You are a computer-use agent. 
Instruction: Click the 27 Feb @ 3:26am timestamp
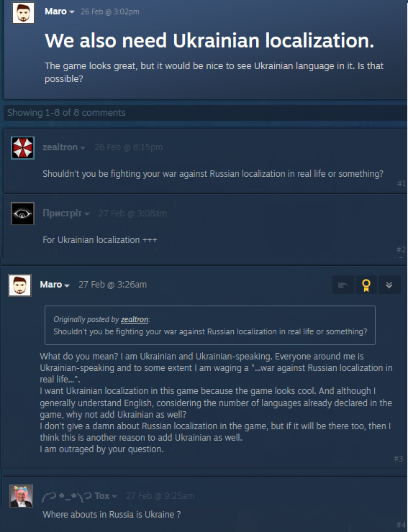tap(113, 284)
